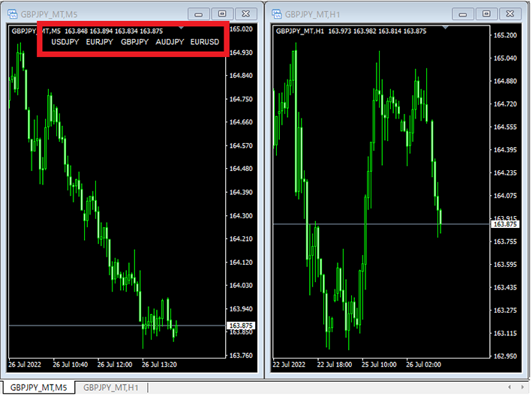Click the 22 Jul 2022 date label on the H1 chart
The image size is (532, 396).
point(289,364)
